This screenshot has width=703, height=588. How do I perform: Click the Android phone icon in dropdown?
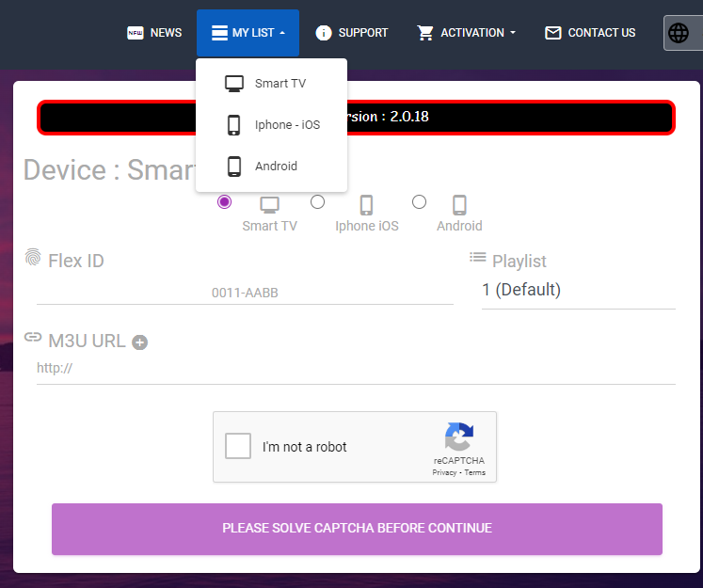point(235,167)
